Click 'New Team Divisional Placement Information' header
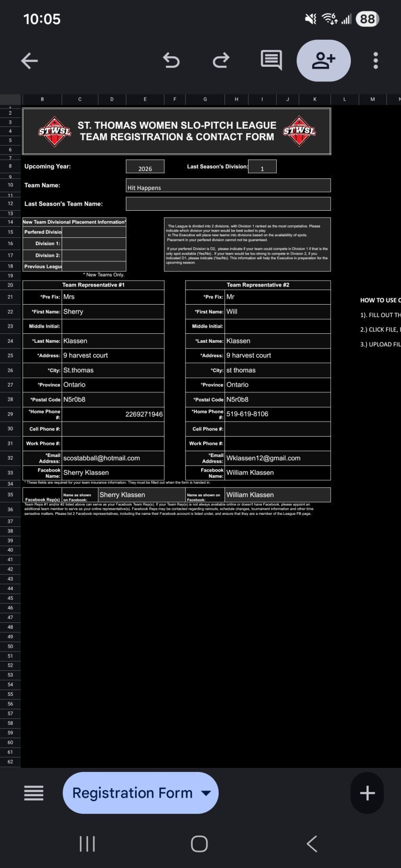 click(74, 222)
